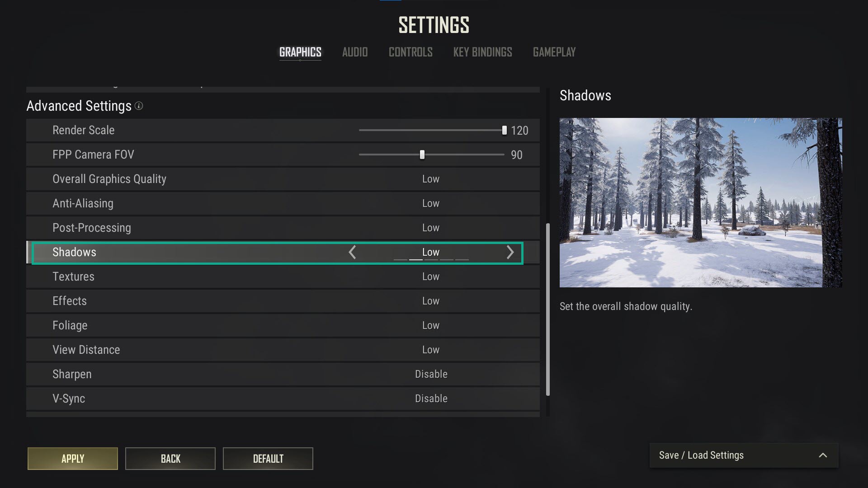The width and height of the screenshot is (868, 488).
Task: Click the right arrow on Shadows
Action: pyautogui.click(x=510, y=252)
